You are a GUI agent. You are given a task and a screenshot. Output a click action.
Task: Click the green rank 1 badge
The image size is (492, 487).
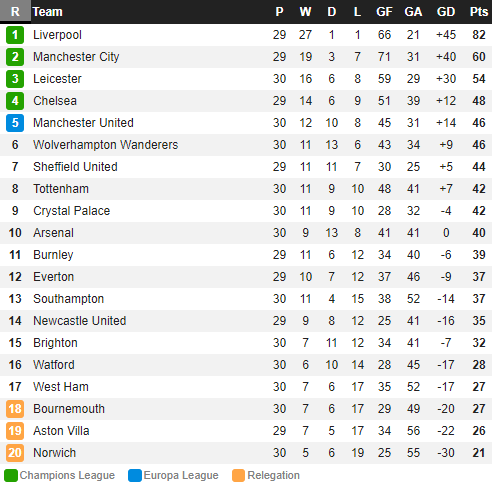tap(15, 35)
